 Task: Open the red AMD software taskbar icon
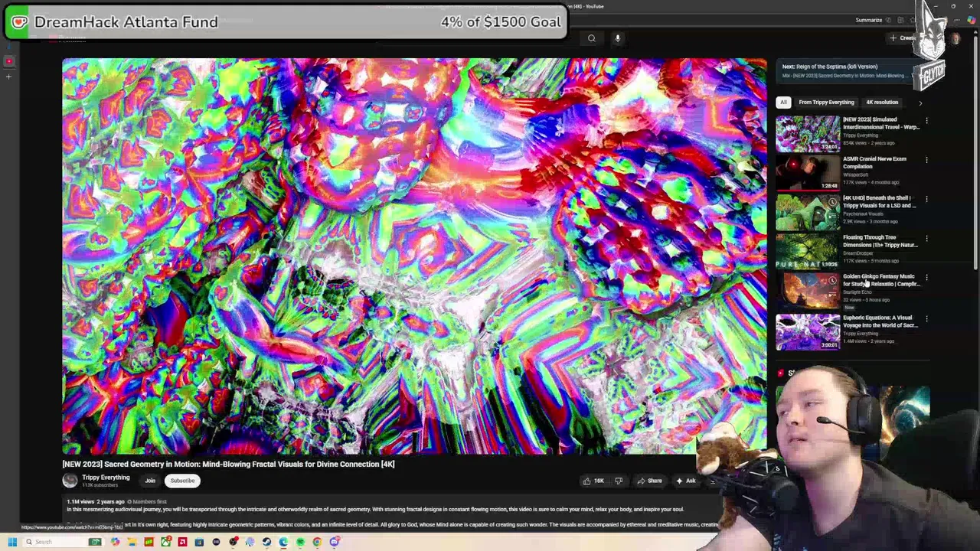(x=182, y=542)
